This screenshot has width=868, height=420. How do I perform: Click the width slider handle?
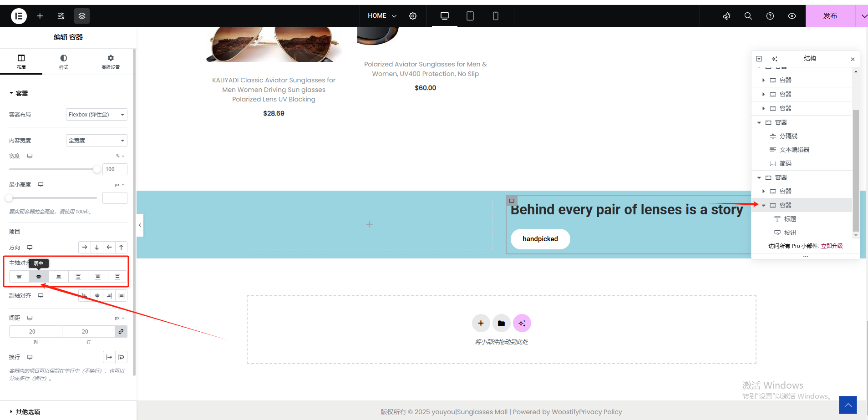[97, 169]
